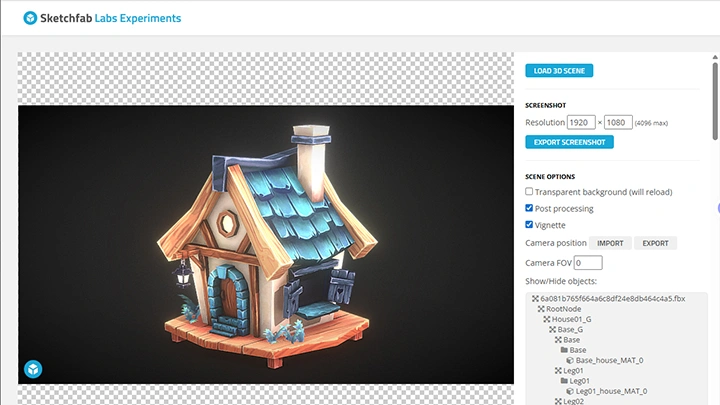Click the Camera FOV input field

point(588,263)
